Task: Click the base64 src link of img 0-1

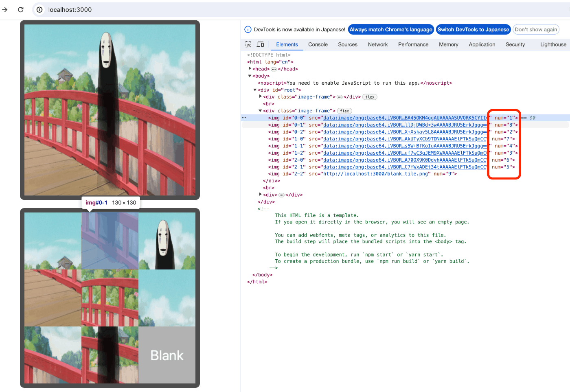Action: pyautogui.click(x=405, y=125)
